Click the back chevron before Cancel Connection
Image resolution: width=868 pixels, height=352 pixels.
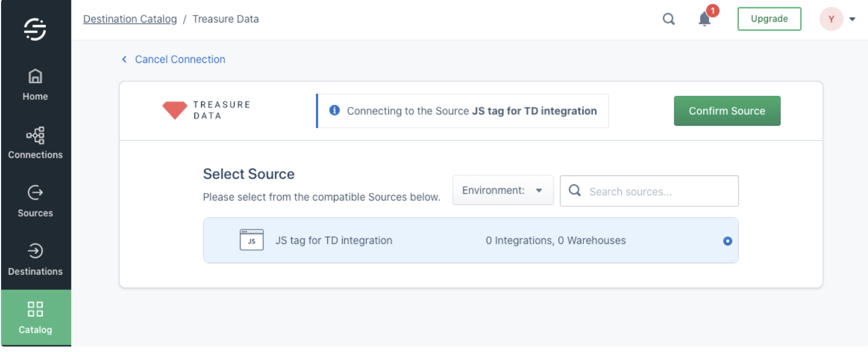click(x=124, y=59)
